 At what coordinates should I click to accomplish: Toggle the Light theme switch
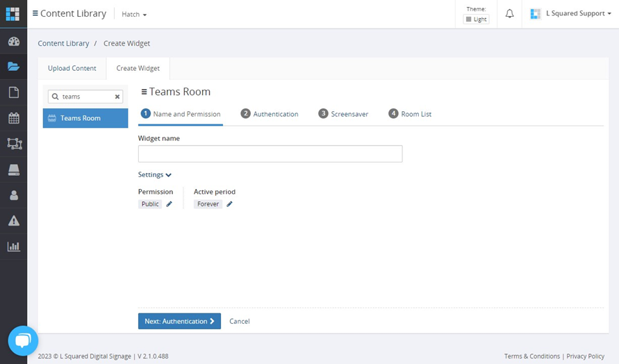point(476,19)
